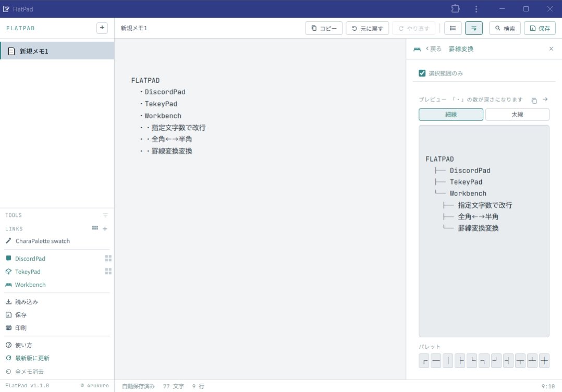562x392 pixels.
Task: Select the 太線 thick line tab
Action: click(517, 114)
